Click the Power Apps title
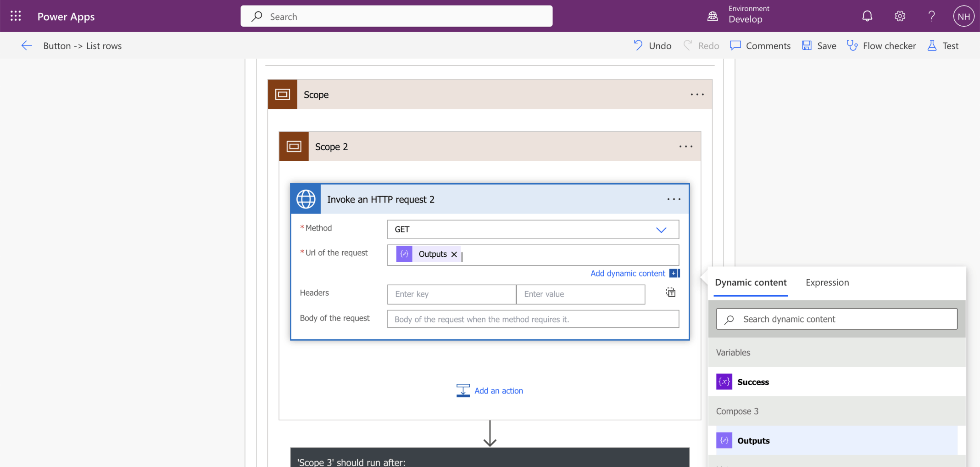Screen dimensions: 980x467 click(x=66, y=17)
